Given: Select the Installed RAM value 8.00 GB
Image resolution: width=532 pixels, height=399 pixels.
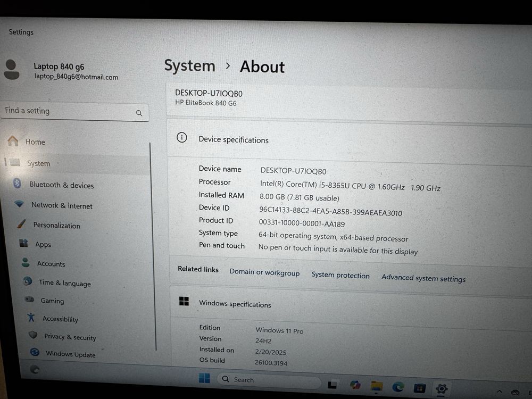Looking at the screenshot, I should coord(299,197).
